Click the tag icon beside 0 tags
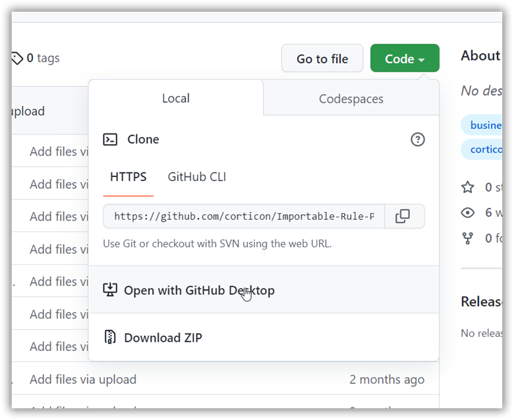The height and width of the screenshot is (420, 514). tap(17, 59)
